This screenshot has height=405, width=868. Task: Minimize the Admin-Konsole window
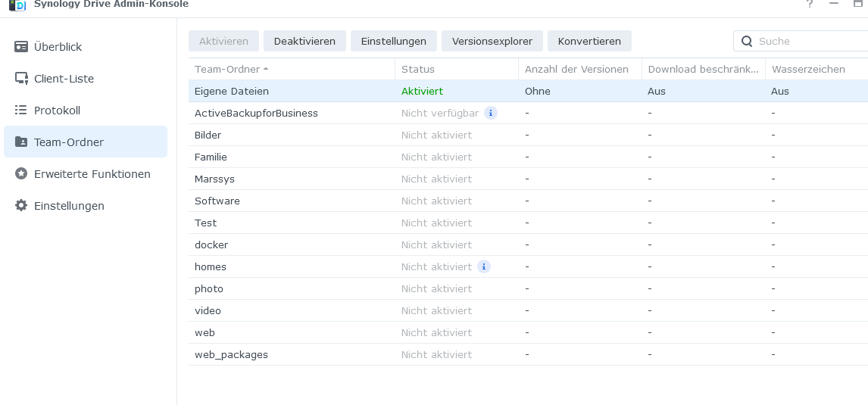click(834, 3)
